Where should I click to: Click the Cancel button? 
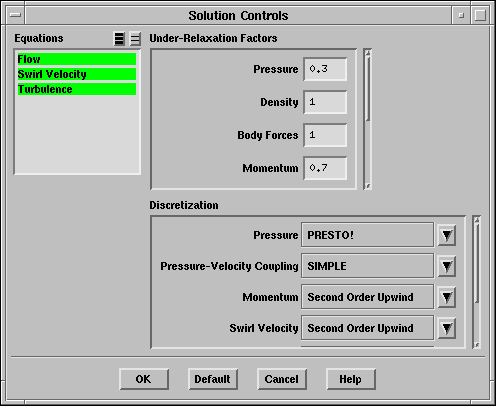coord(282,379)
